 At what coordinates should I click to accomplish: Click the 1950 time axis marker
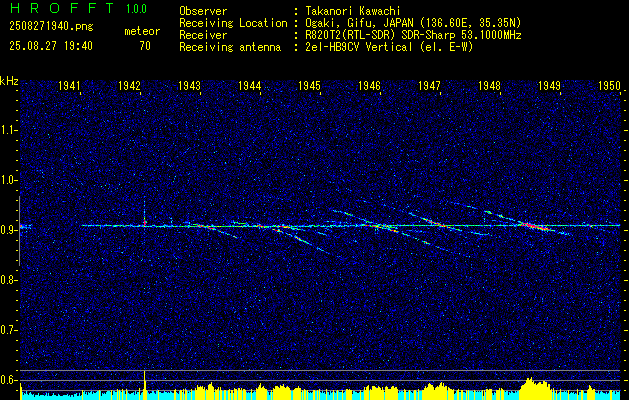[609, 85]
